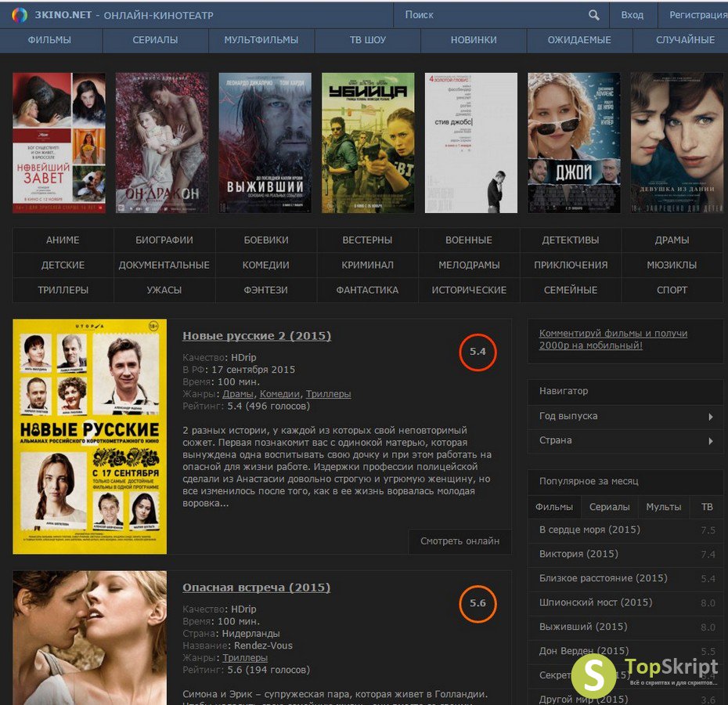Open Близкое расстояние (2015) from popular list
This screenshot has width=728, height=705.
(x=603, y=578)
